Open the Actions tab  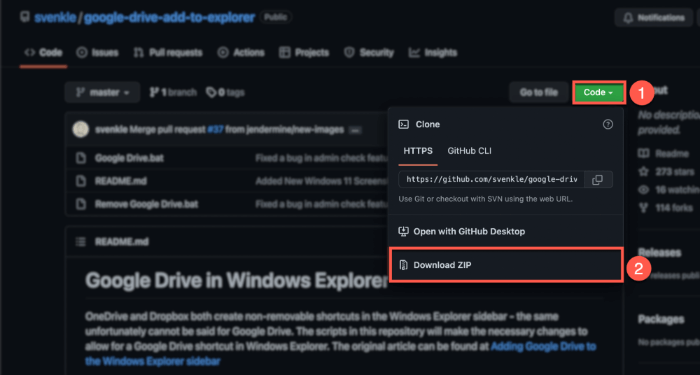coord(241,53)
